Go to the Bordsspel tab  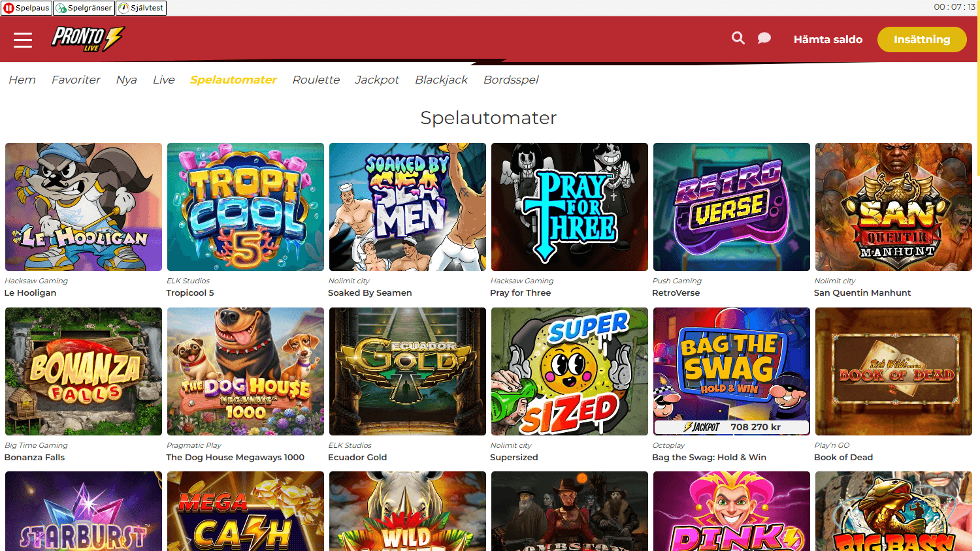511,80
